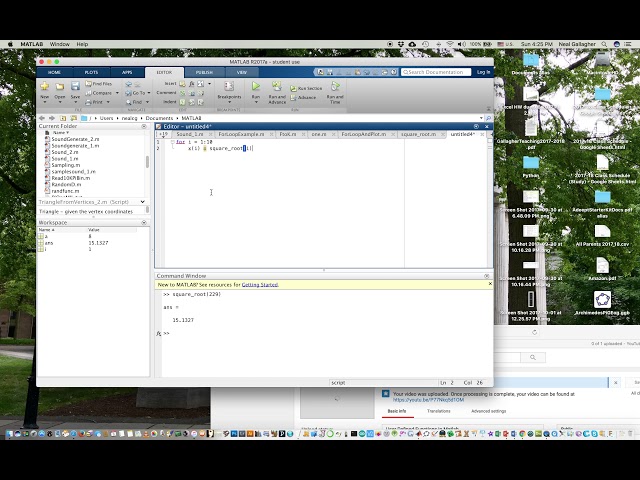Click the Breakpoints icon
This screenshot has height=480, width=640.
(x=229, y=86)
